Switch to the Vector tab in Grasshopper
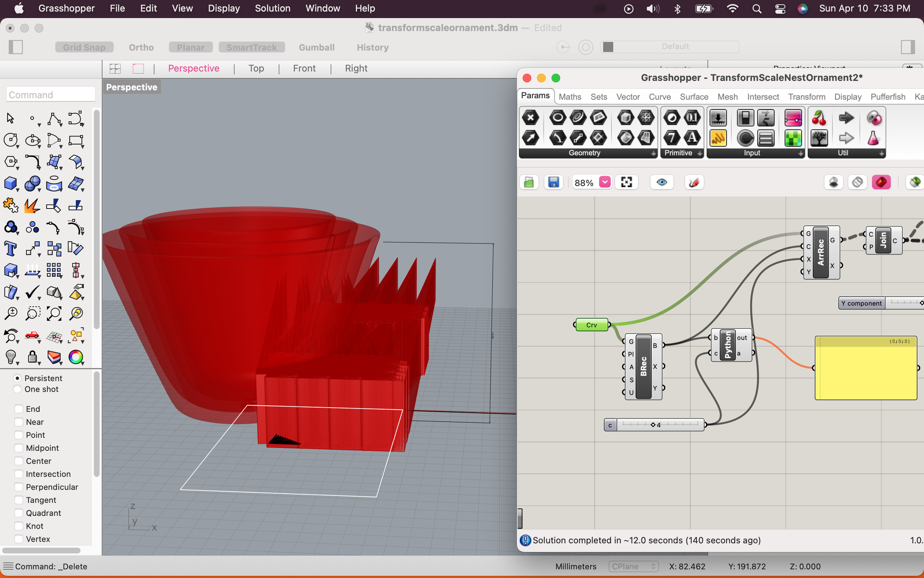The height and width of the screenshot is (578, 924). point(628,97)
